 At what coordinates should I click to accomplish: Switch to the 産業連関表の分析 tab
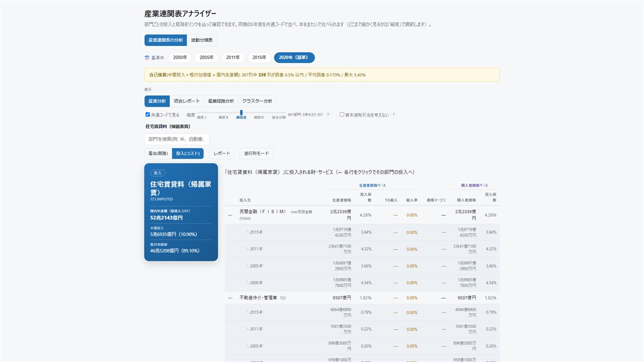[166, 40]
